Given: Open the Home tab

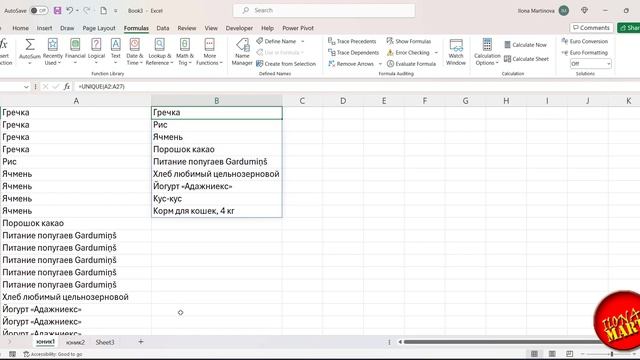Looking at the screenshot, I should coord(20,28).
